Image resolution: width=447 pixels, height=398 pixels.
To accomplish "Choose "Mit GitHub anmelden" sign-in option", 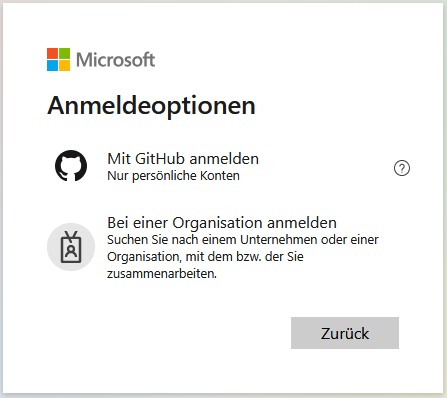I will 183,159.
